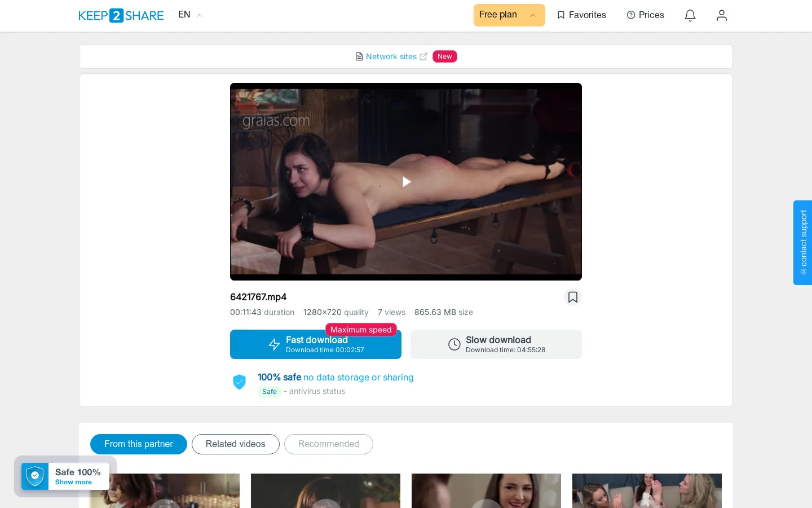Expand the Free plan dropdown

point(509,15)
